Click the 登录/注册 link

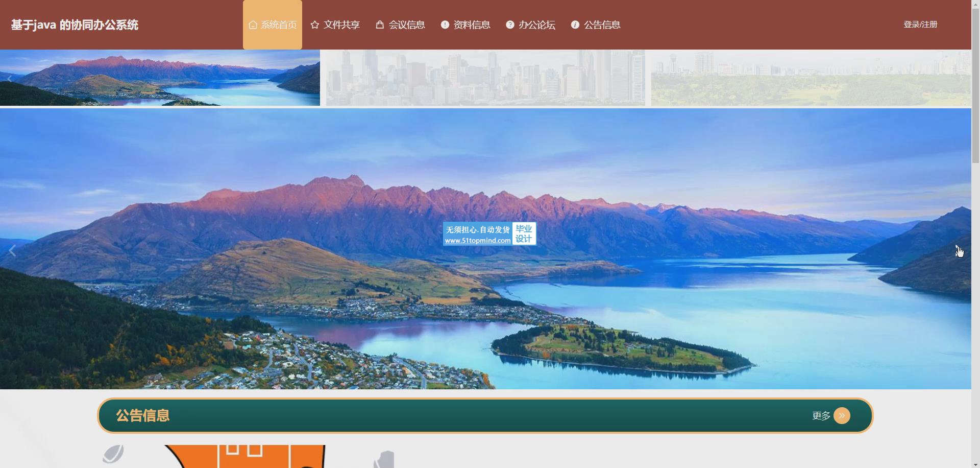pyautogui.click(x=920, y=25)
